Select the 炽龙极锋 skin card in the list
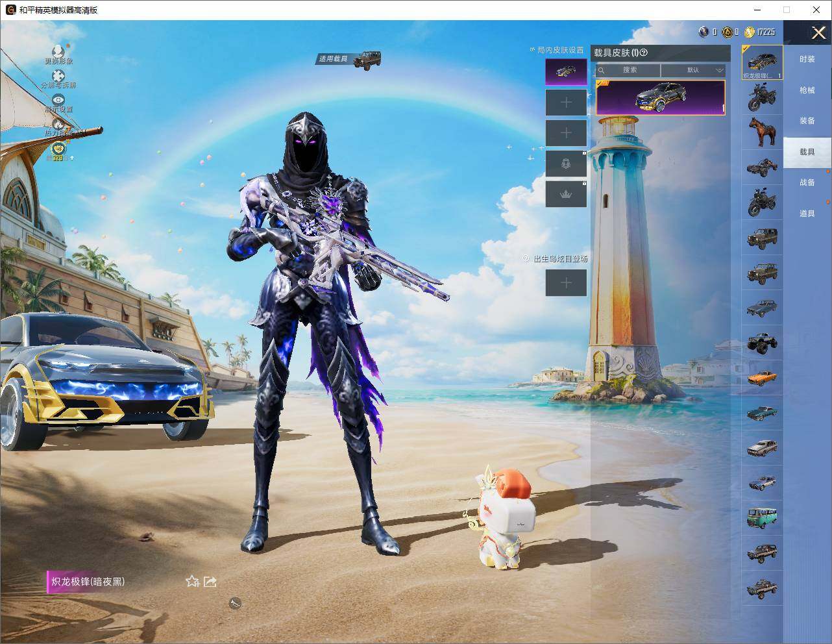The height and width of the screenshot is (644, 832). pyautogui.click(x=661, y=97)
